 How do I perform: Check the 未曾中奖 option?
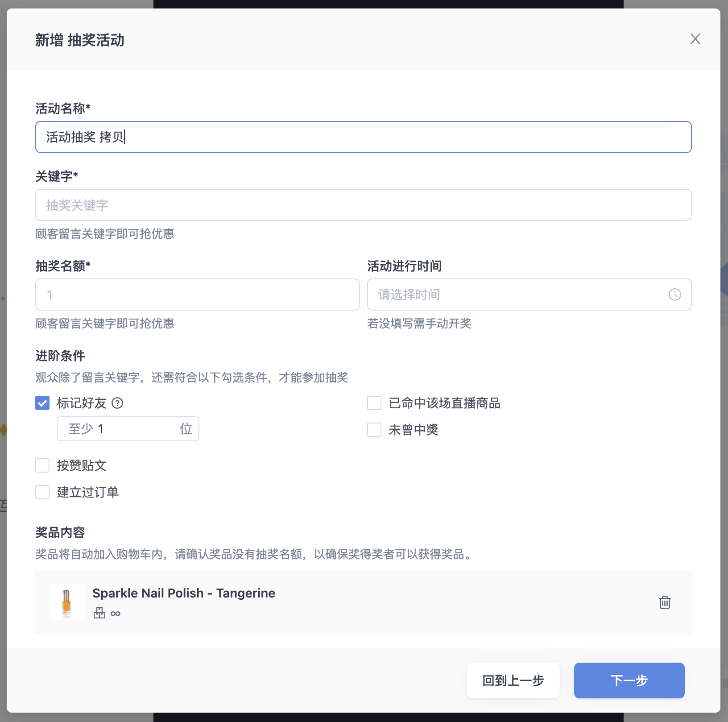[374, 430]
